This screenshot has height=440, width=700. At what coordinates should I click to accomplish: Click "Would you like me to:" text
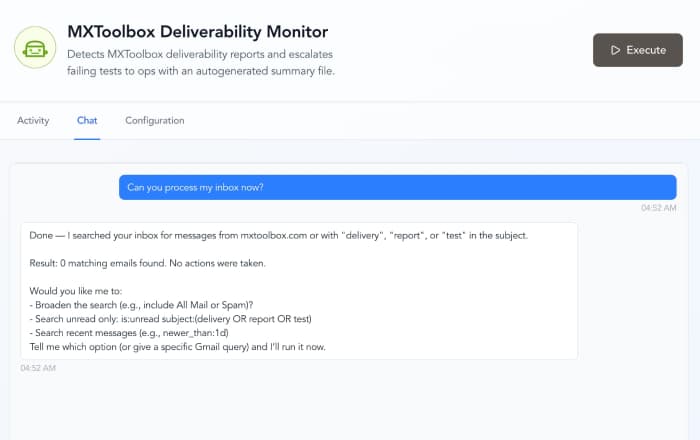(73, 291)
